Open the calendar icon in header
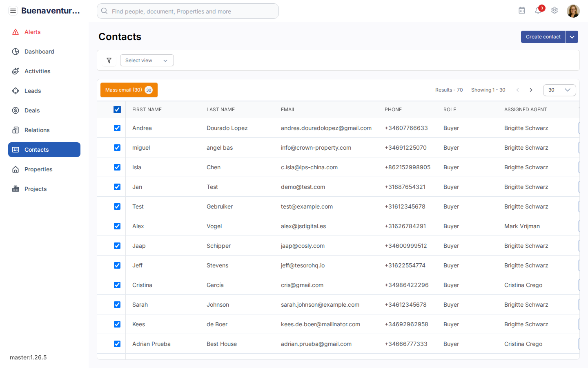 [x=522, y=11]
